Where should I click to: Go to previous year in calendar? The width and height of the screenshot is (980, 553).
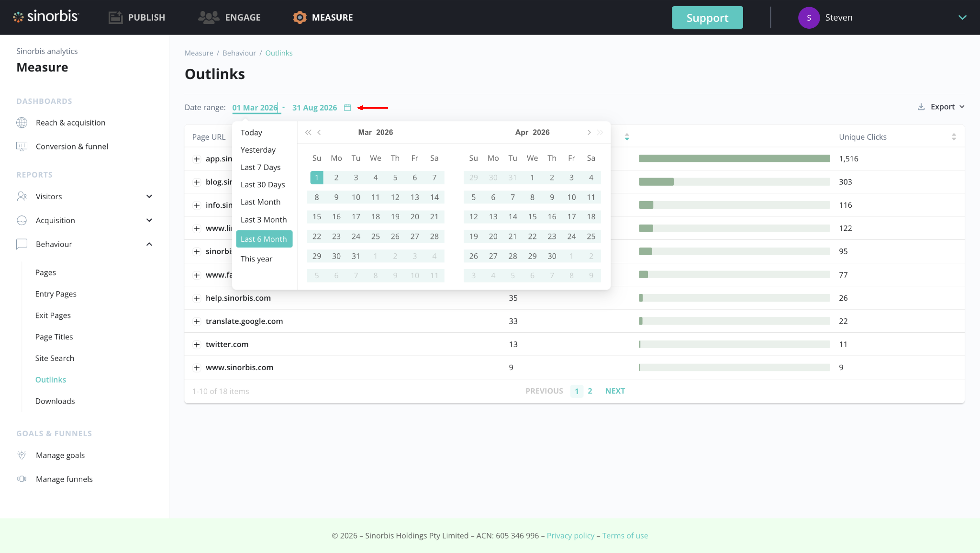pyautogui.click(x=308, y=133)
